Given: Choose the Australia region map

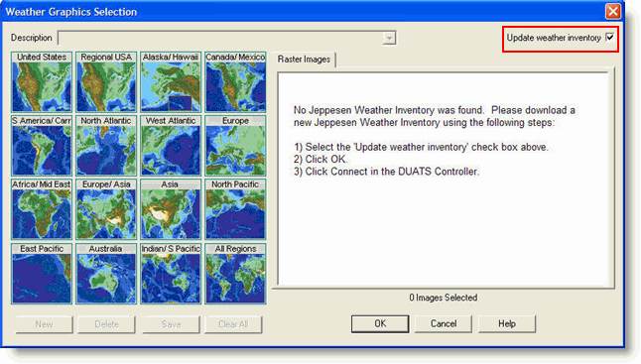Looking at the screenshot, I should [x=106, y=274].
